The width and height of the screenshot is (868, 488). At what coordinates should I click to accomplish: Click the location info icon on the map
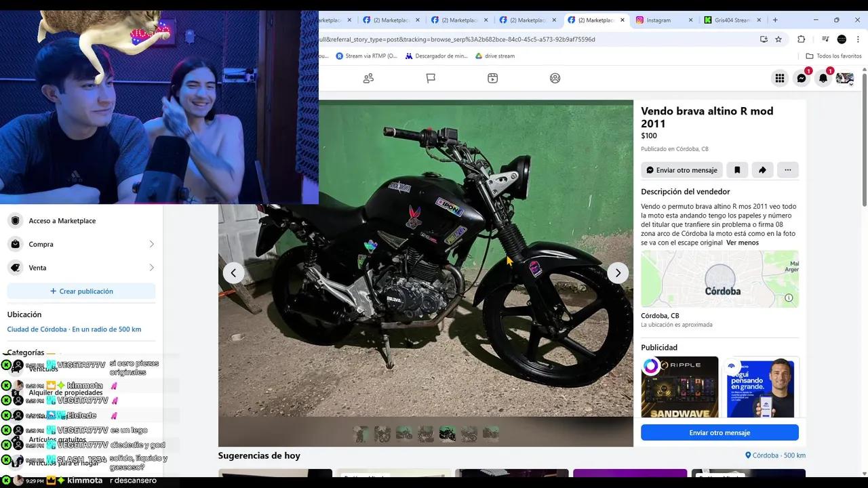coord(789,297)
